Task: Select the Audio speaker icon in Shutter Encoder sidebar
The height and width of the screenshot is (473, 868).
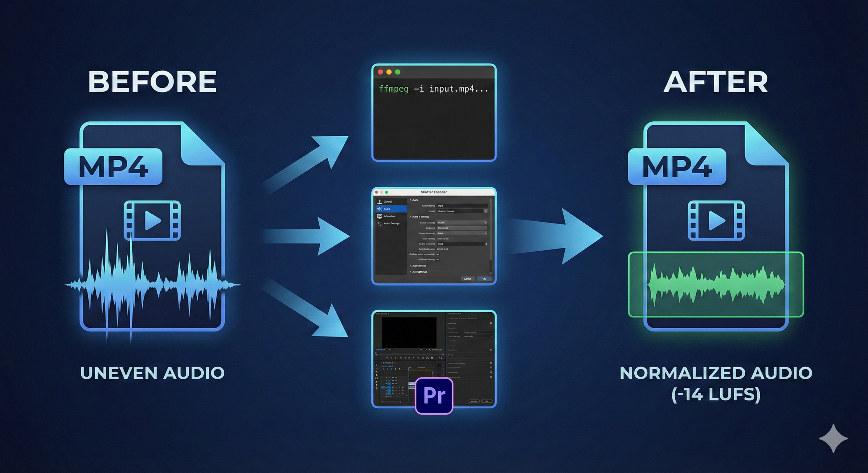Action: pos(380,209)
